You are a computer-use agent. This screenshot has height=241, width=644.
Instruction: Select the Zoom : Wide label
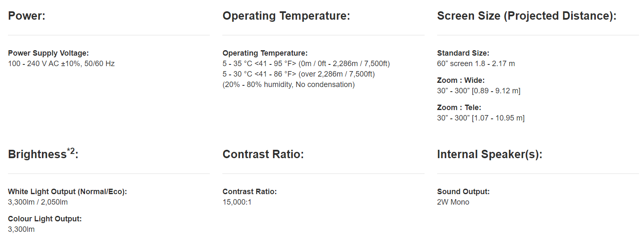click(461, 80)
